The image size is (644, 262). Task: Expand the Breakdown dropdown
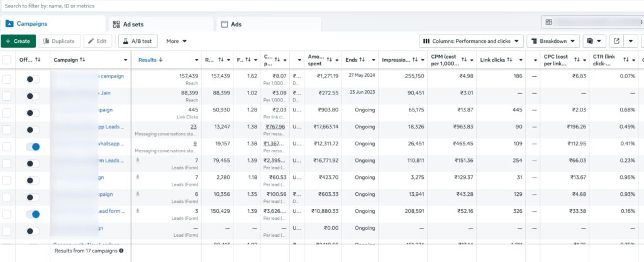[553, 41]
